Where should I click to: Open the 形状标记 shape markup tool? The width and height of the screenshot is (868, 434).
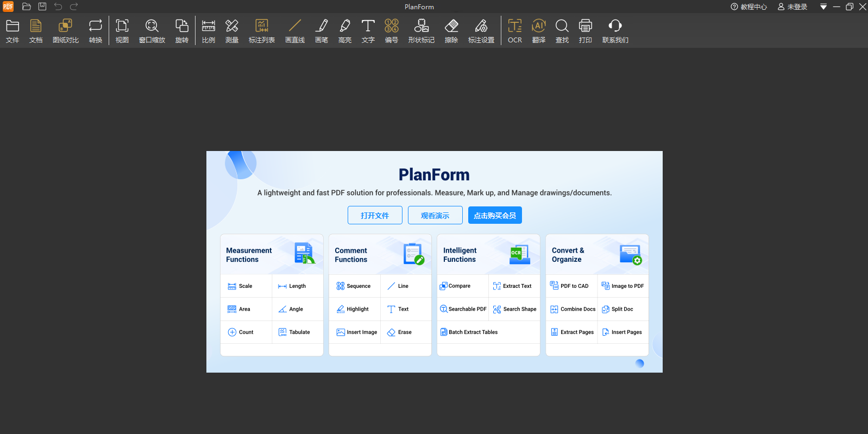tap(421, 31)
